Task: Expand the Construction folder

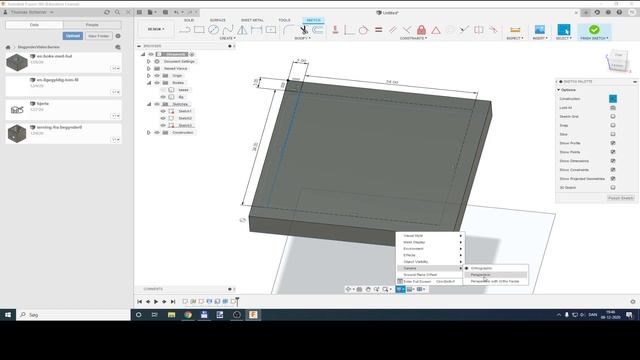Action: tap(149, 133)
